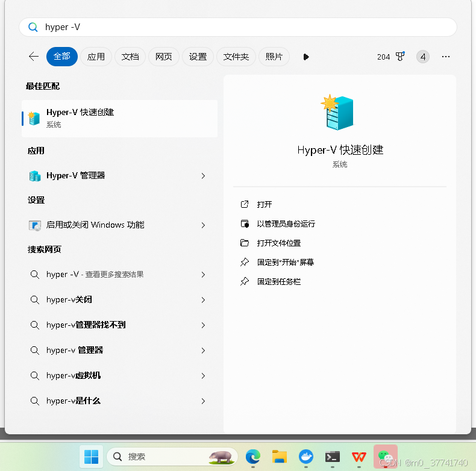Open the Windows Start button on taskbar
Viewport: 476px width, 471px height.
91,457
